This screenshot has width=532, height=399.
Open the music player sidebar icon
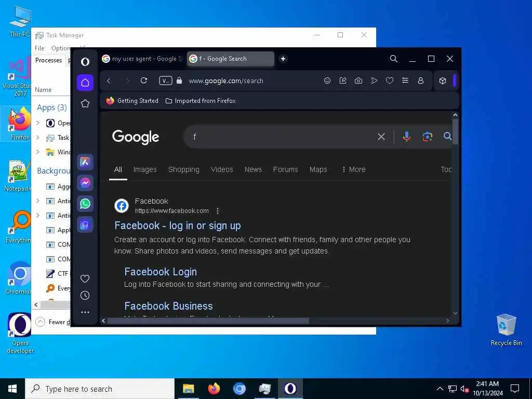coord(85,224)
